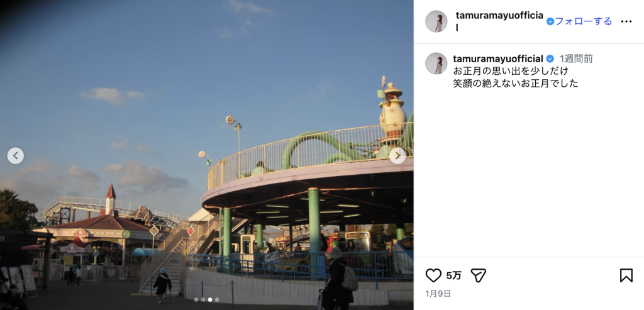
Task: Follow the account via フォローする
Action: click(x=584, y=21)
